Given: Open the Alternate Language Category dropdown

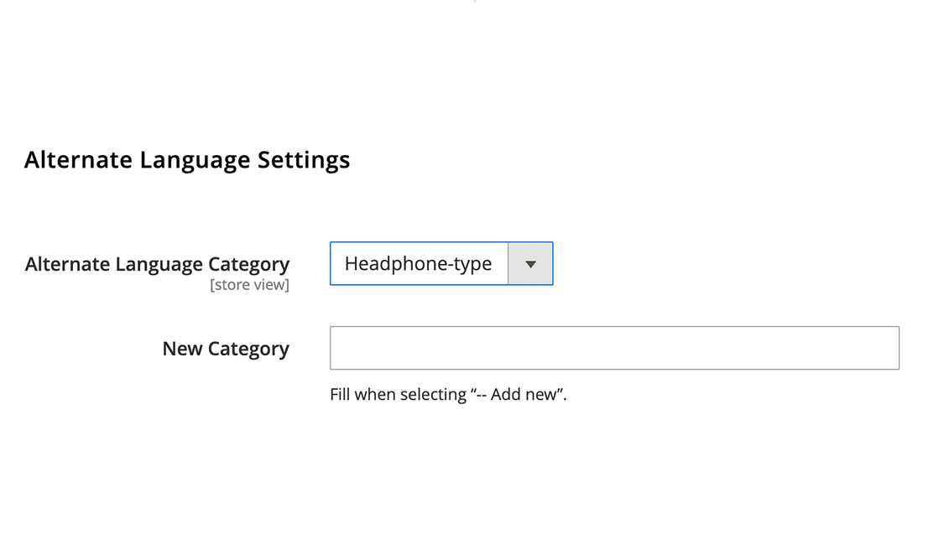Looking at the screenshot, I should pos(441,264).
